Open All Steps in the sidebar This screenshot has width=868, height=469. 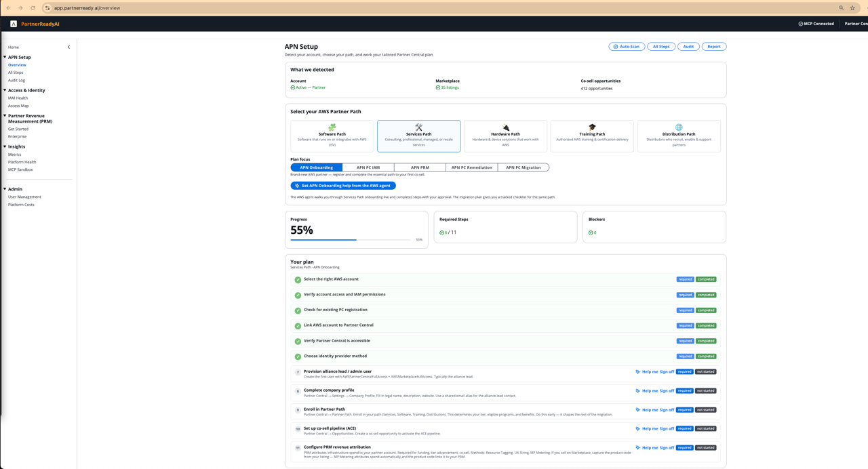click(x=16, y=73)
